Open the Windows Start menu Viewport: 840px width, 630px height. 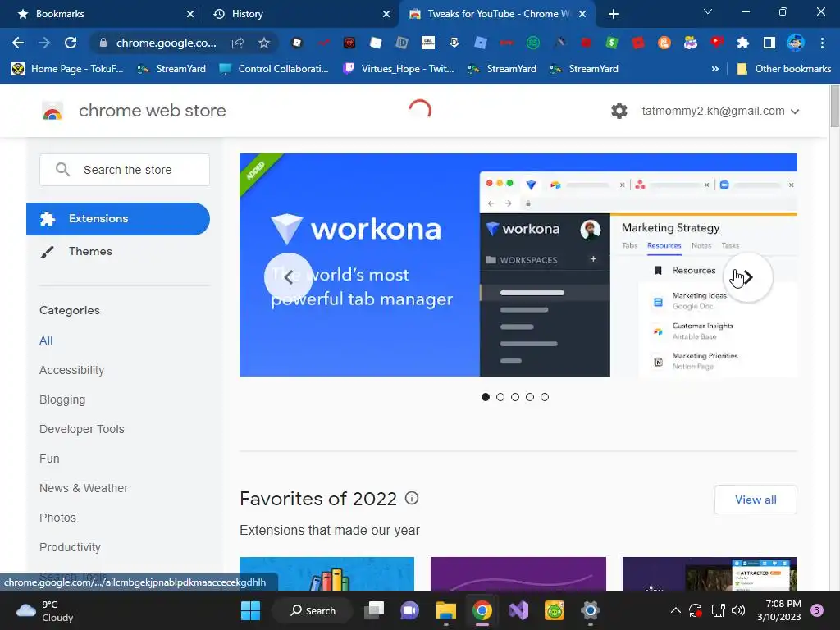[250, 610]
